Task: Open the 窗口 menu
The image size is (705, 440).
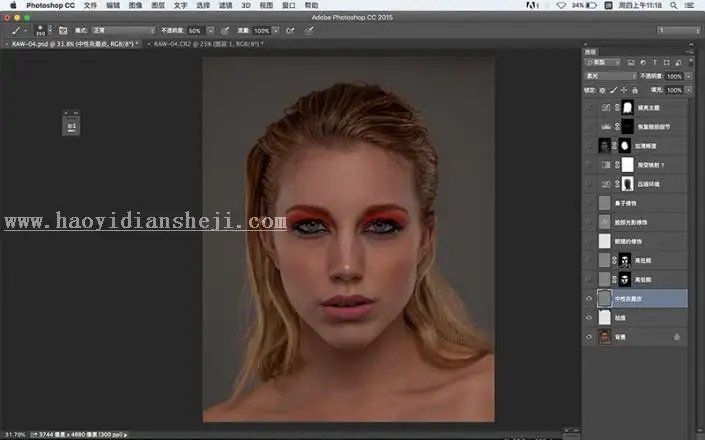Action: coord(288,5)
